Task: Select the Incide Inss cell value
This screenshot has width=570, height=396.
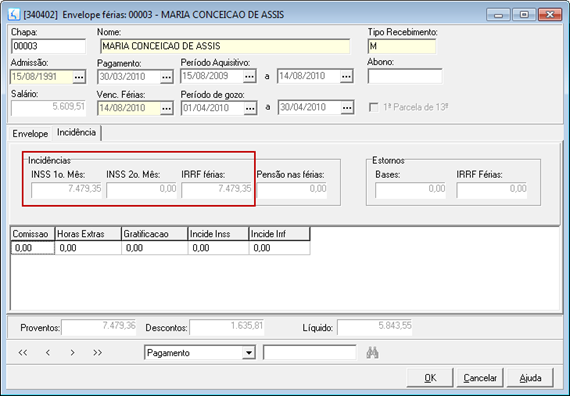Action: click(218, 248)
